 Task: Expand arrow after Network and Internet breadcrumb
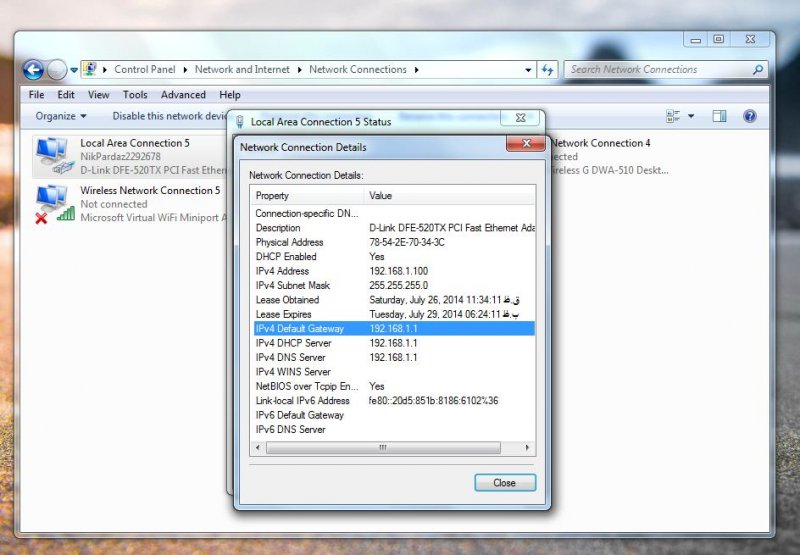point(299,70)
